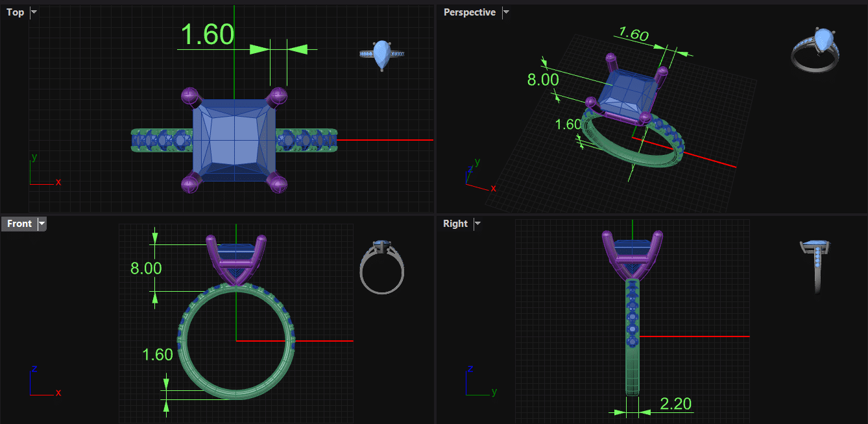This screenshot has height=424, width=868.
Task: Click the 2.20 dimension text in Right viewport
Action: tap(675, 404)
